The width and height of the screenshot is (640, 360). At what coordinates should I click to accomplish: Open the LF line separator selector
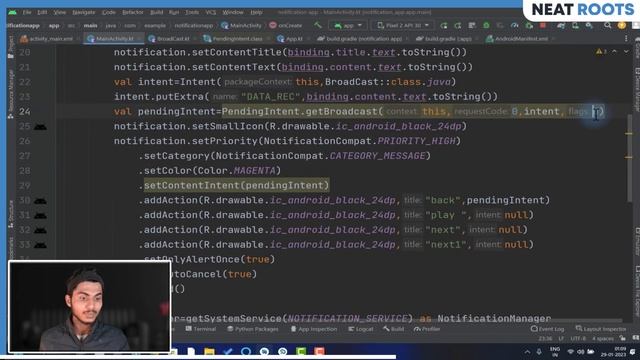pyautogui.click(x=561, y=338)
